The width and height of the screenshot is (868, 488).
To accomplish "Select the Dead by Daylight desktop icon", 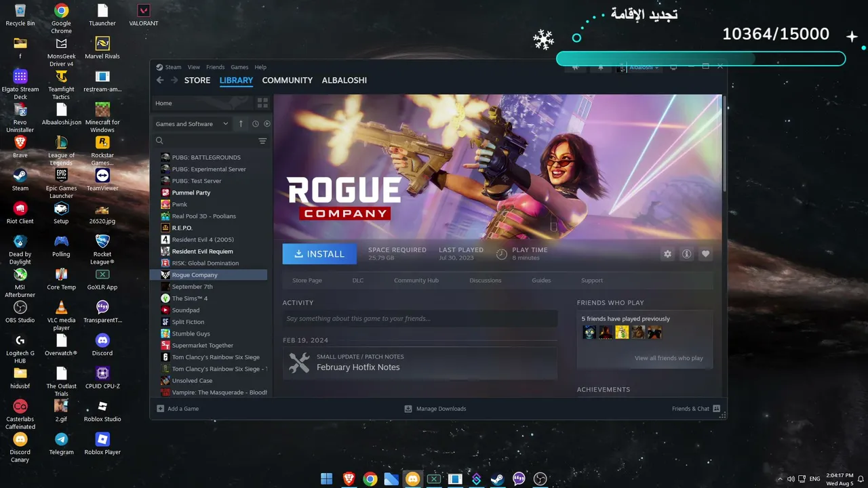I will tap(20, 249).
